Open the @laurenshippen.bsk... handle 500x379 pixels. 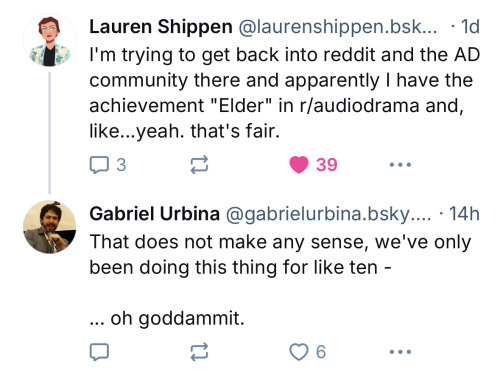tap(337, 27)
